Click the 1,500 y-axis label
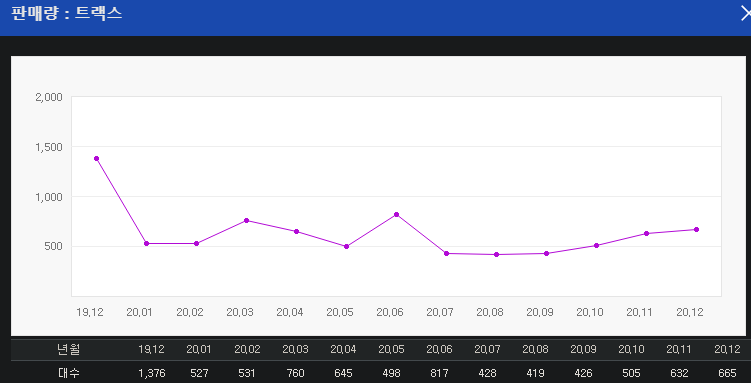The width and height of the screenshot is (751, 383). point(49,147)
